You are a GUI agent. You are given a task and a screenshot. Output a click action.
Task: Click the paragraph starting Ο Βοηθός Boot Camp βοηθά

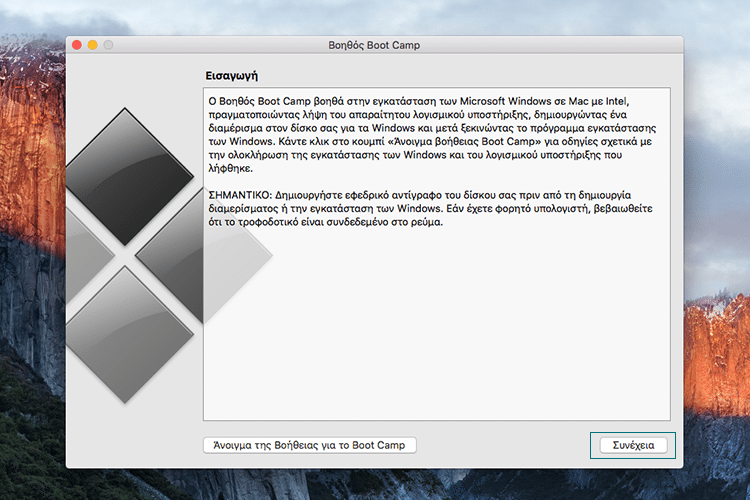(x=432, y=135)
